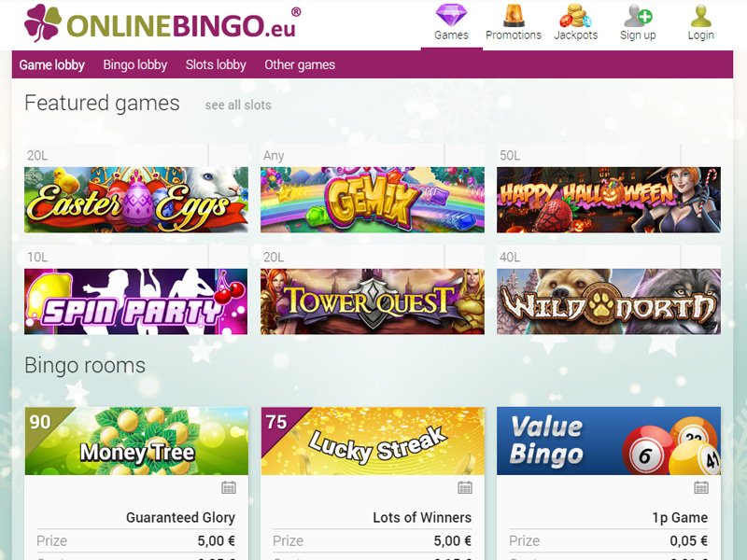Launch the Gemix slot game
Image resolution: width=747 pixels, height=560 pixels.
tap(373, 200)
